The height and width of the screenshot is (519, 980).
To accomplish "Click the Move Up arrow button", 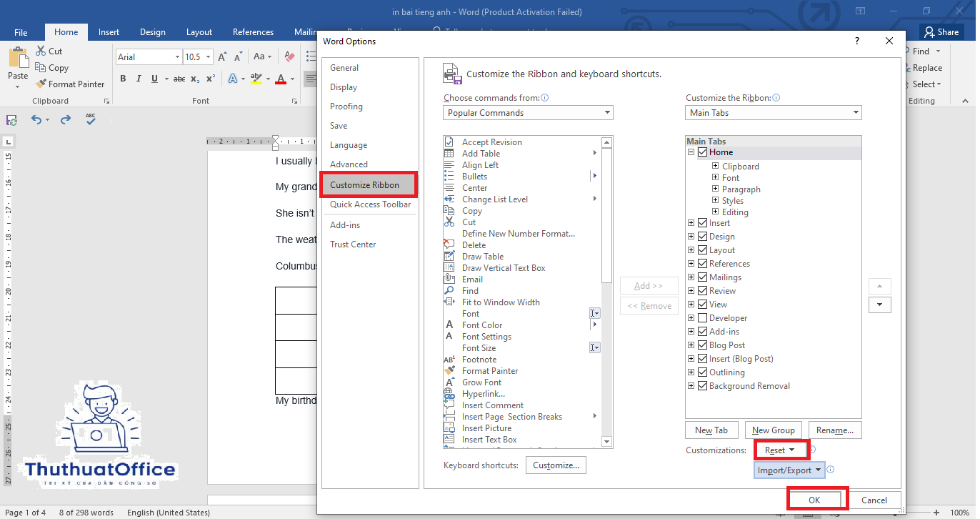I will pyautogui.click(x=879, y=286).
